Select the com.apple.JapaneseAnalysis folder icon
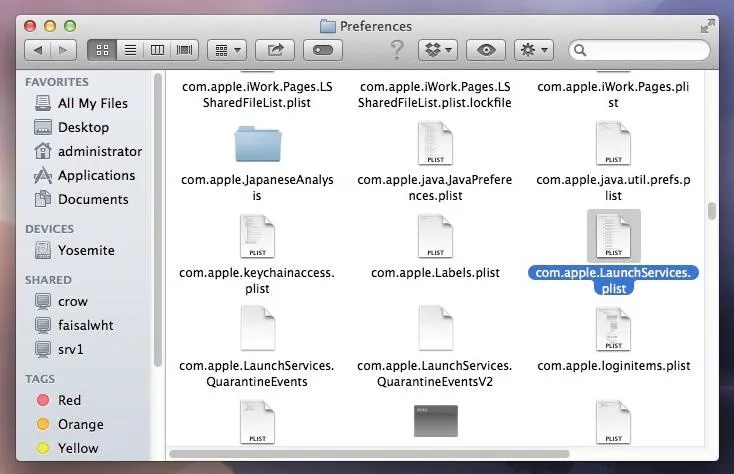Screen dimensions: 734x474 257,144
